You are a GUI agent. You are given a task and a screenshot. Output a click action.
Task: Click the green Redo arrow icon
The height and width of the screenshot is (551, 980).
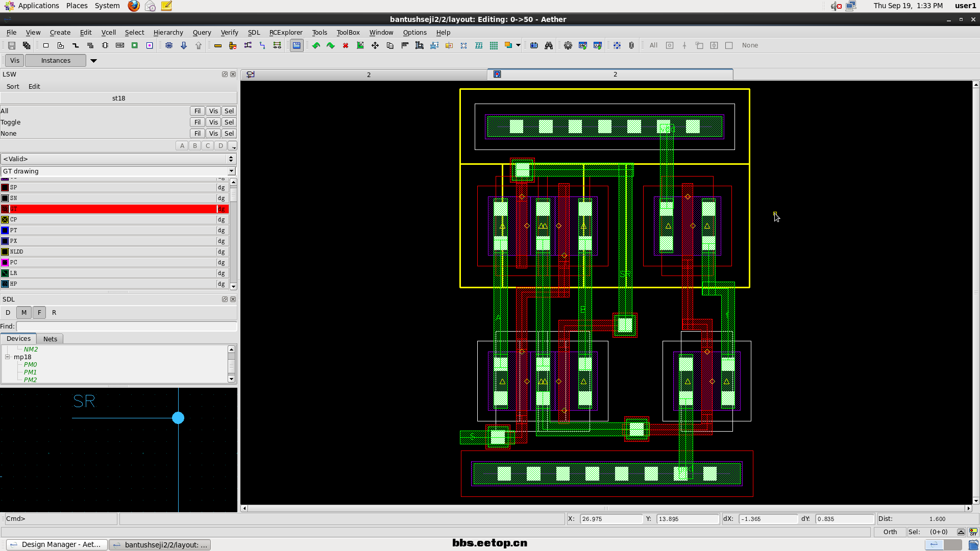point(331,45)
